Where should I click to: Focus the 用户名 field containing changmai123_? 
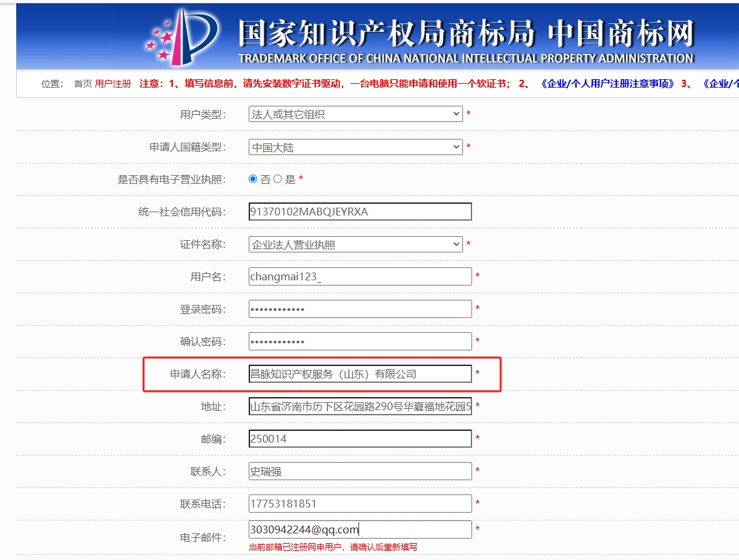(360, 276)
